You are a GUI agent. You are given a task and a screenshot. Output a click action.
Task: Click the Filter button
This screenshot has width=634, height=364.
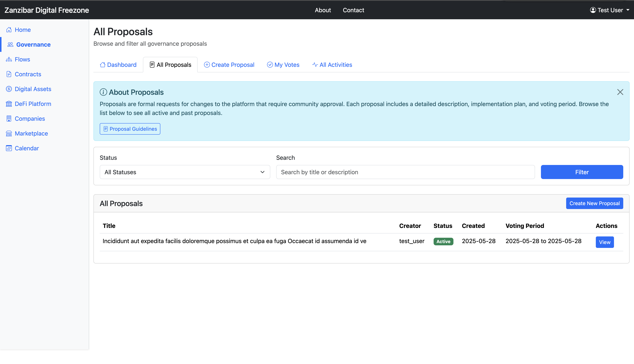(x=582, y=172)
